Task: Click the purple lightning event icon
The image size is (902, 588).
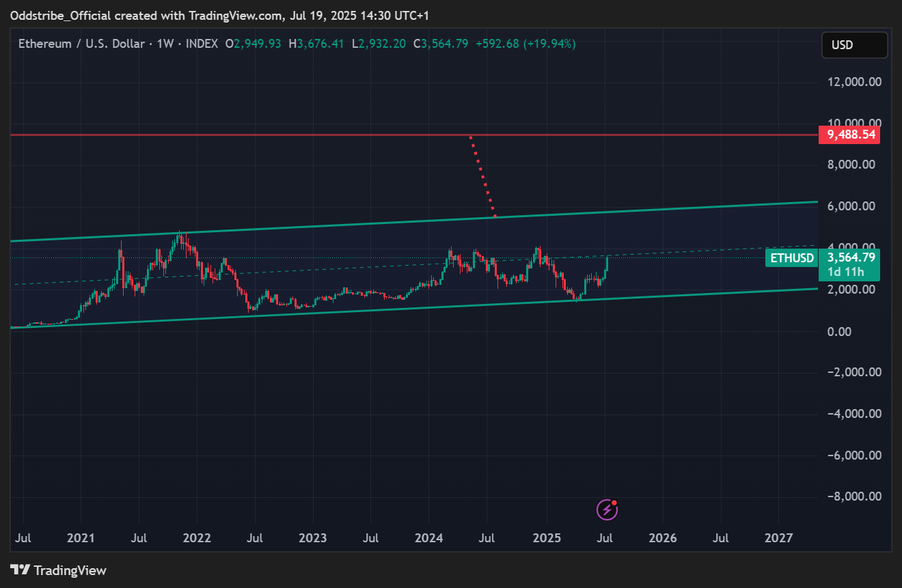Action: pyautogui.click(x=607, y=509)
